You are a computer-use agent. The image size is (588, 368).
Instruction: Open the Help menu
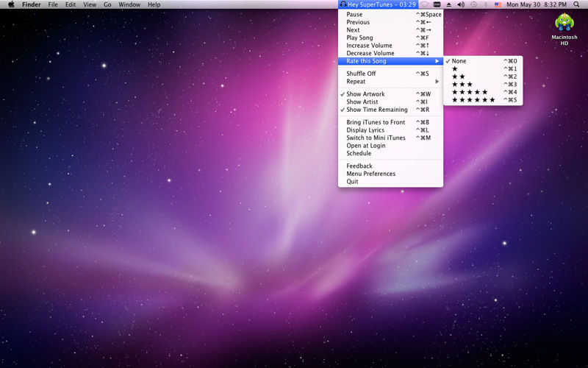coord(154,4)
